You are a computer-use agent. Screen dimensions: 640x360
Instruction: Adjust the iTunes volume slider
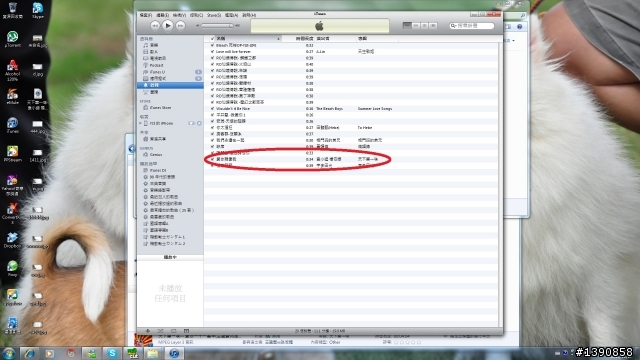(x=216, y=26)
